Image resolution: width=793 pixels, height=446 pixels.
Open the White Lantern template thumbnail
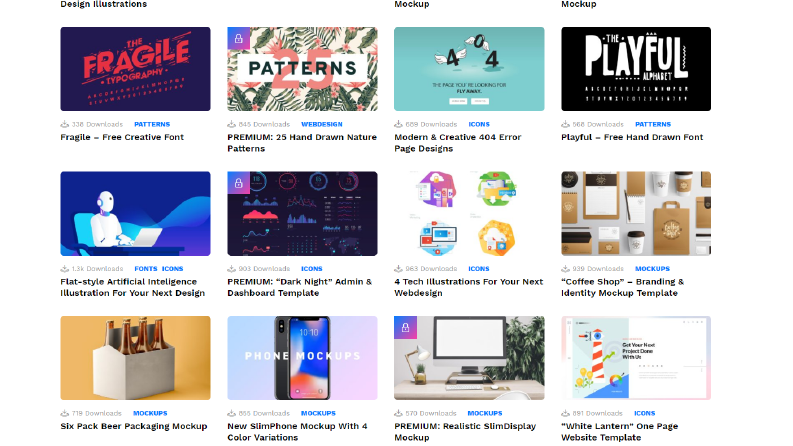636,358
